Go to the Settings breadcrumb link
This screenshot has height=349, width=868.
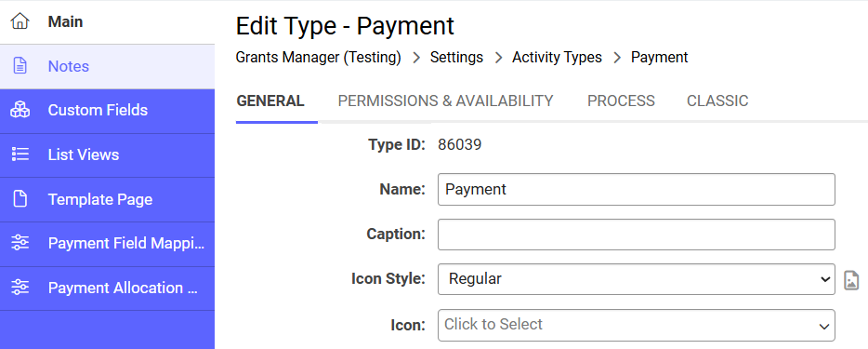click(x=456, y=57)
